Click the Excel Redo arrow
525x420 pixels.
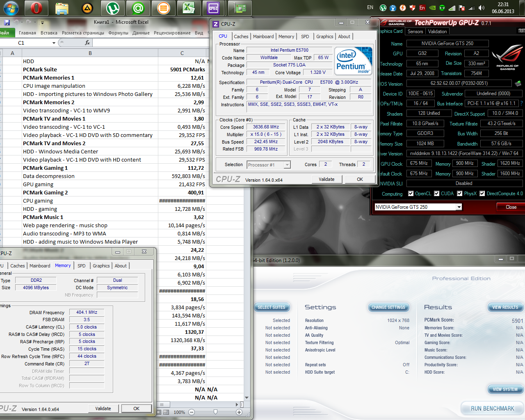28,23
